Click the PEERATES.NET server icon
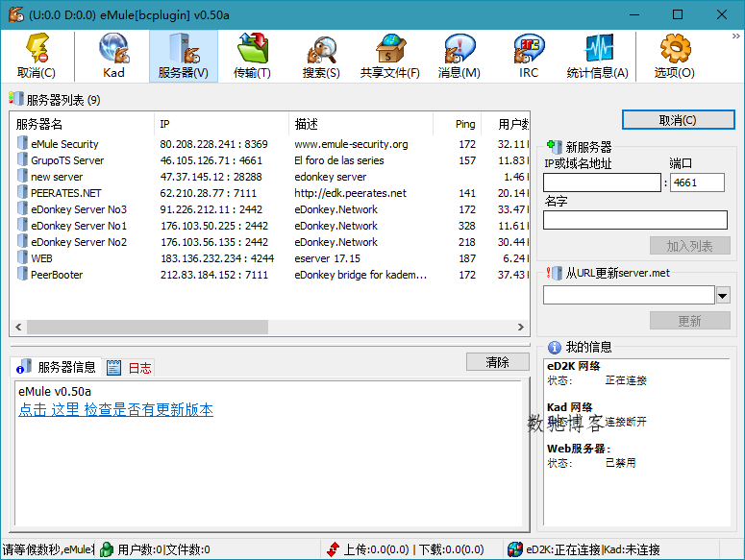The width and height of the screenshot is (745, 560). click(x=22, y=192)
